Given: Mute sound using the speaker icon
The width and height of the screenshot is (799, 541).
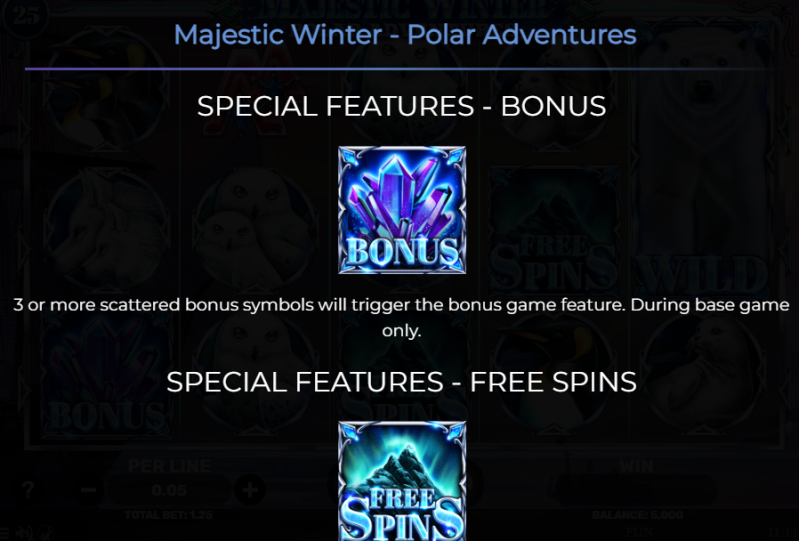Looking at the screenshot, I should [23, 533].
